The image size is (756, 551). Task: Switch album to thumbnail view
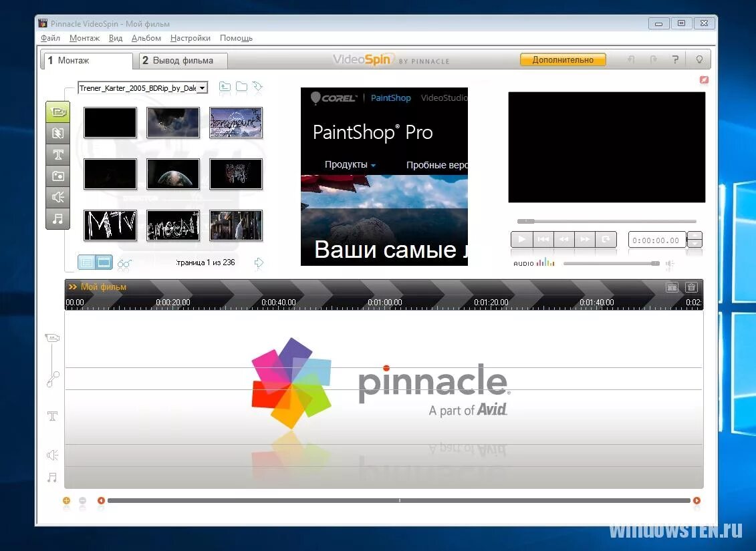104,262
